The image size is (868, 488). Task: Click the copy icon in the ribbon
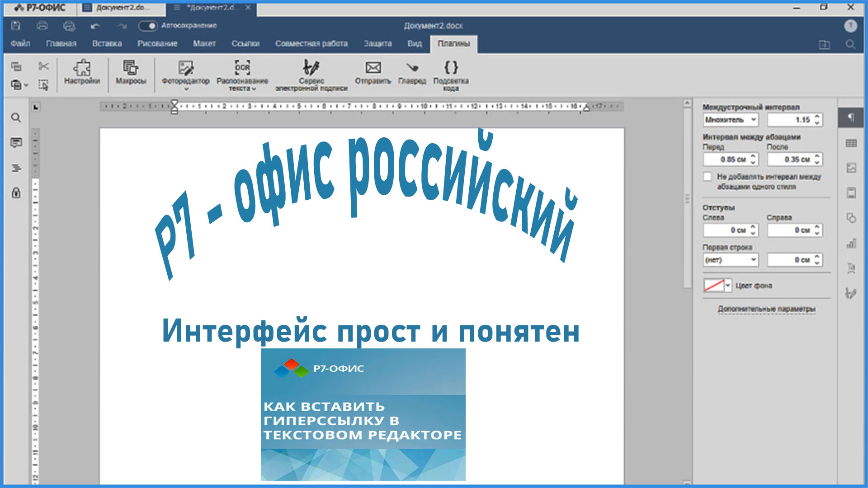pyautogui.click(x=16, y=67)
